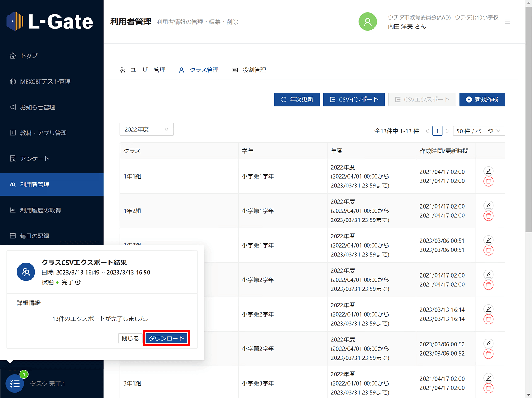The height and width of the screenshot is (398, 532).
Task: Select アンケート in the sidebar
Action: [52, 159]
